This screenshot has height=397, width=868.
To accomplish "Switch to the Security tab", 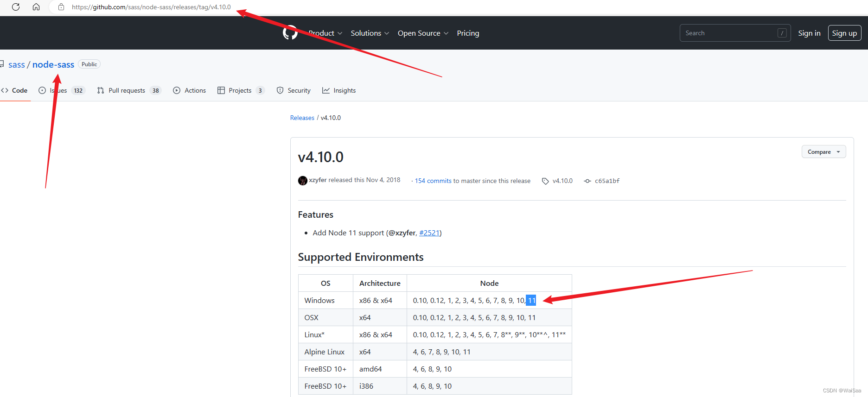I will point(294,90).
